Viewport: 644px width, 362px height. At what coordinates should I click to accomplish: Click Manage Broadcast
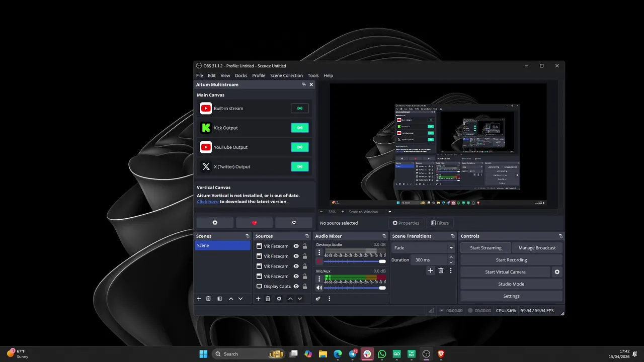coord(537,248)
